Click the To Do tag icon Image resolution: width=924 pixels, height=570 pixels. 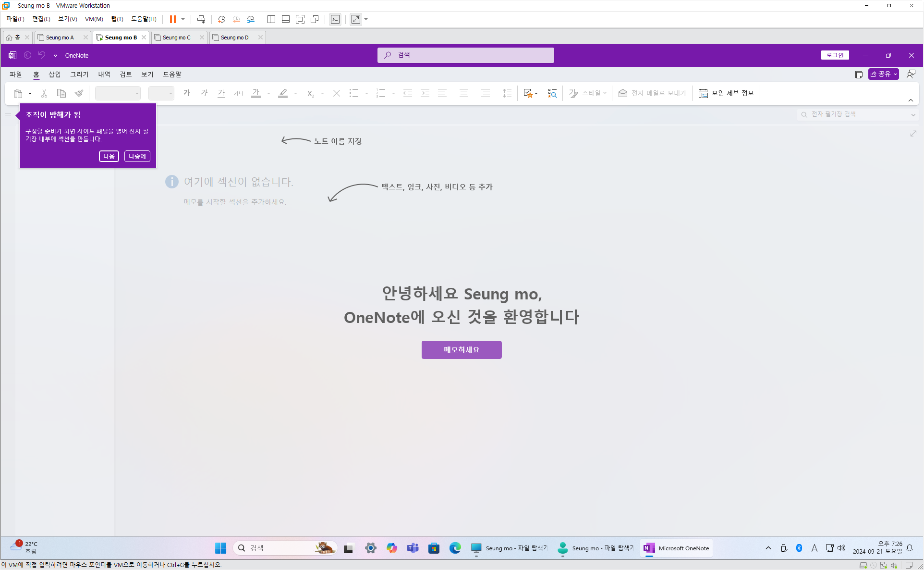coord(528,93)
